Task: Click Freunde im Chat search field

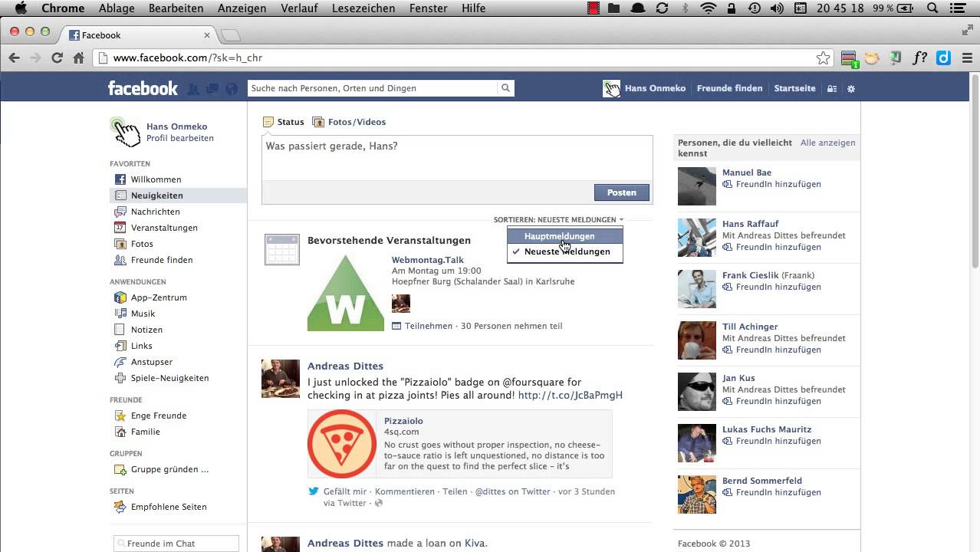Action: click(x=176, y=544)
